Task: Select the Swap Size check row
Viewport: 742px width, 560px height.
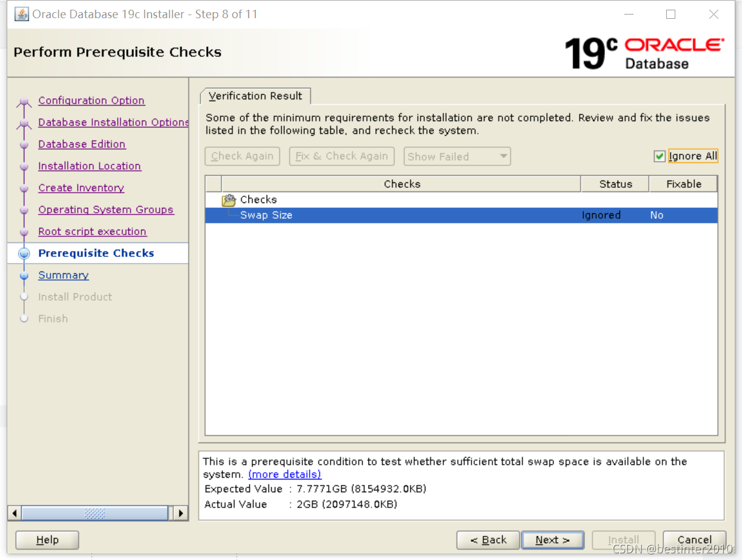Action: tap(461, 215)
